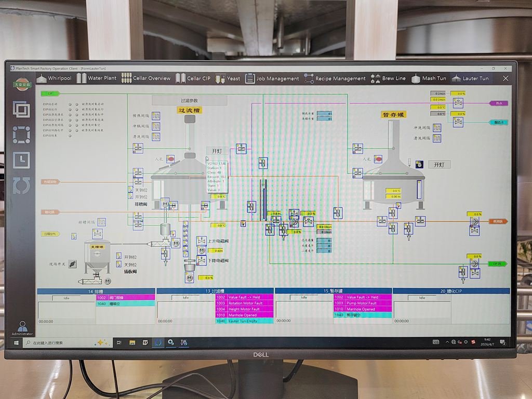Screen dimensions: 532x399
Task: Click the Cellar CIP silo icon
Action: coord(180,78)
